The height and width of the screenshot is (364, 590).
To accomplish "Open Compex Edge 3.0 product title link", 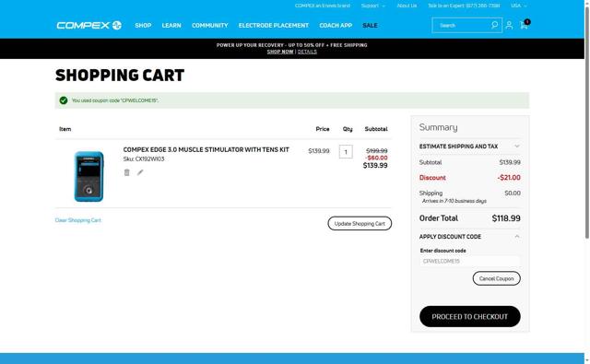I will click(206, 149).
